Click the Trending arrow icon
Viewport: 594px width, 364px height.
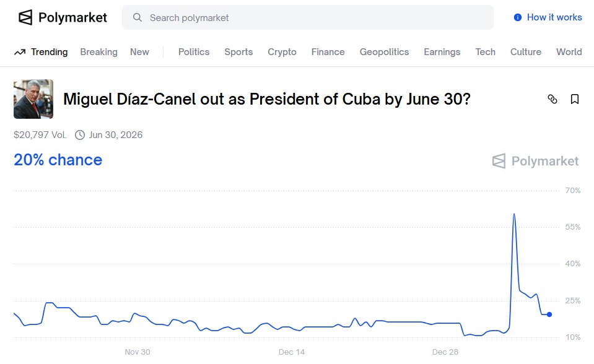click(x=20, y=52)
